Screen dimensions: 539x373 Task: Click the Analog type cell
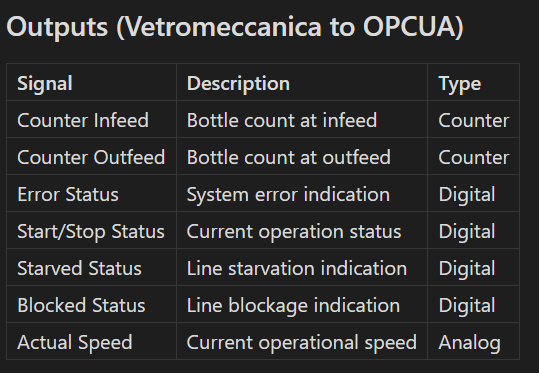point(470,343)
